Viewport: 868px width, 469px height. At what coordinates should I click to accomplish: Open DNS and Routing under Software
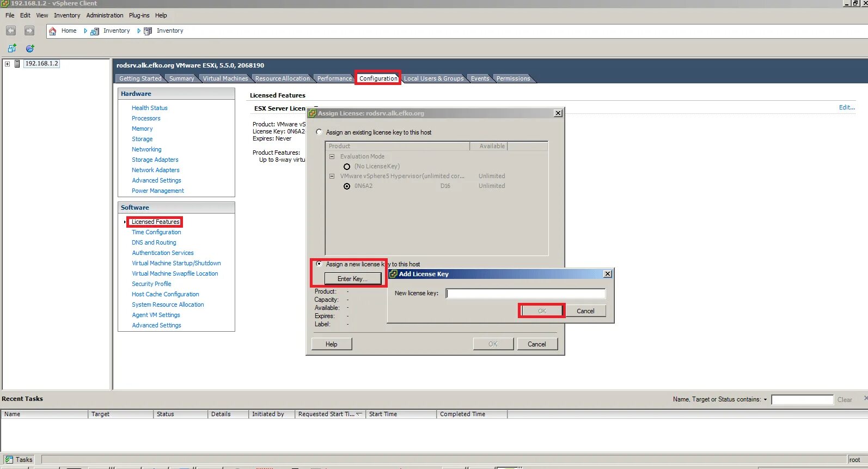tap(154, 242)
